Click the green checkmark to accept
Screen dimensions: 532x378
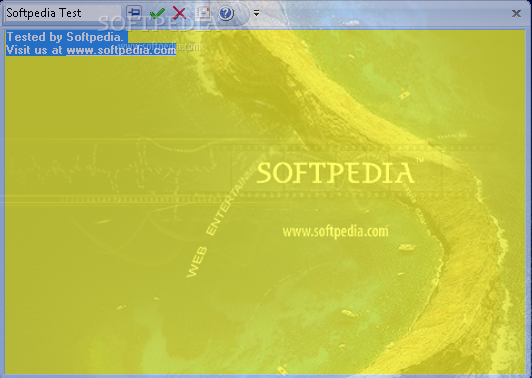157,13
